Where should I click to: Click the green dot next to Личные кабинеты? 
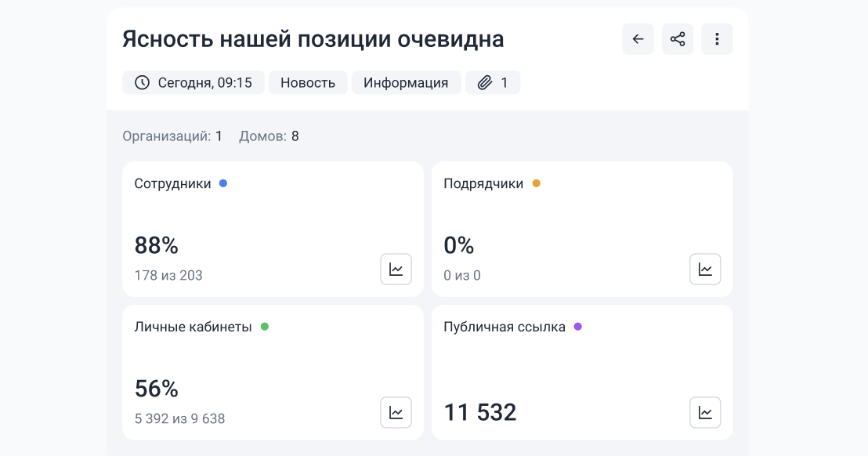(x=265, y=327)
